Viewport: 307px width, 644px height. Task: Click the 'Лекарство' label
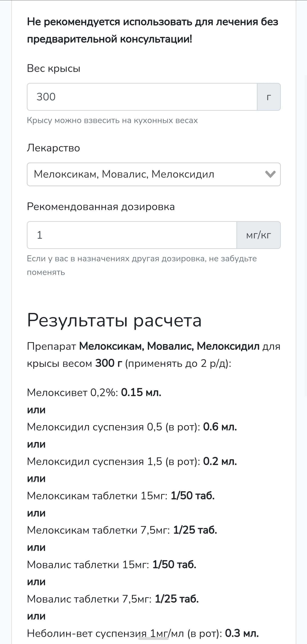54,148
